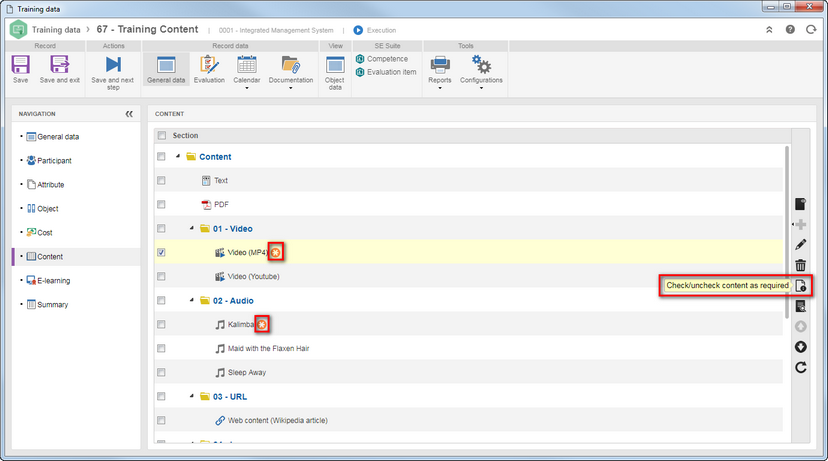This screenshot has width=828, height=461.
Task: Collapse the Content folder tree arrow
Action: click(178, 156)
